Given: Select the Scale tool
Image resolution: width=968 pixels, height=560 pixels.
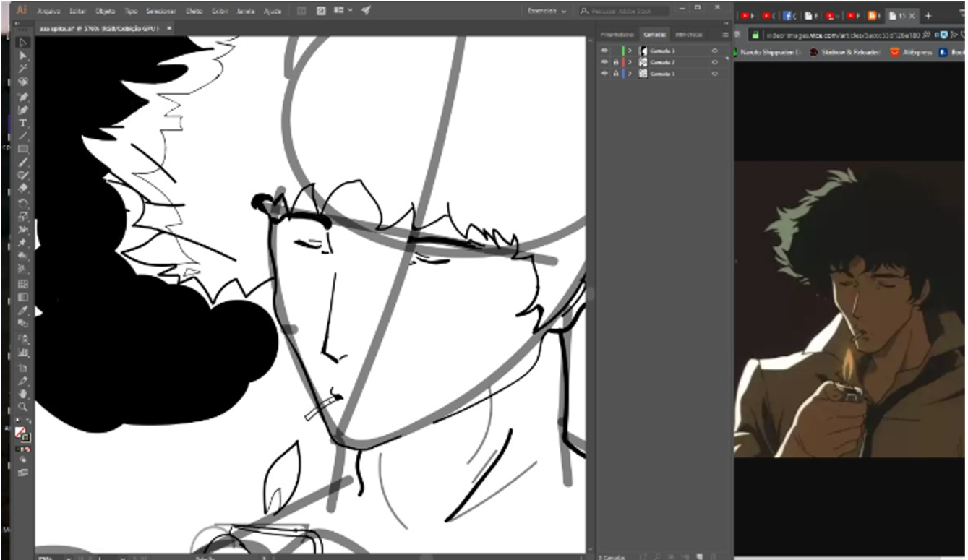Looking at the screenshot, I should tap(23, 216).
